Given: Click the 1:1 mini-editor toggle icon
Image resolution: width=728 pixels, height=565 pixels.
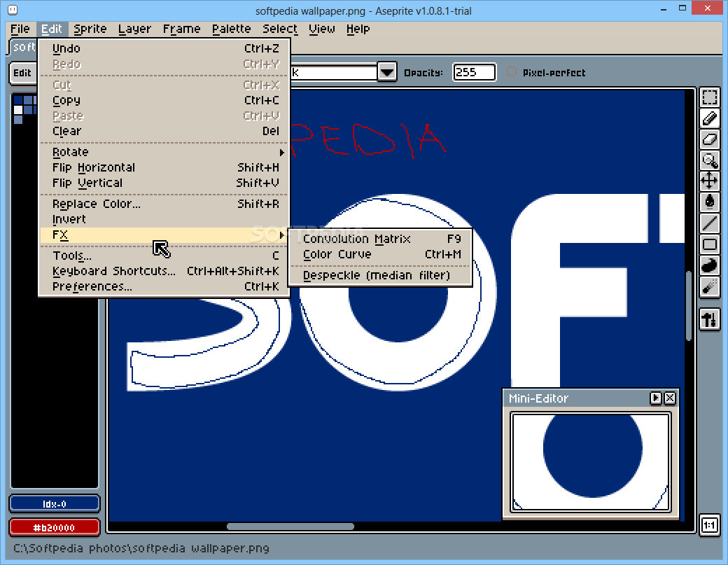Looking at the screenshot, I should coord(709,526).
